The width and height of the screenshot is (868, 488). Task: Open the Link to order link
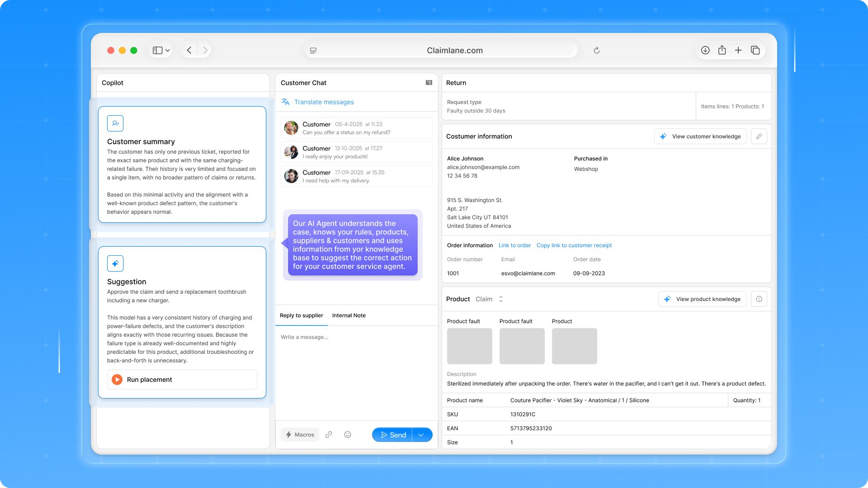coord(514,245)
